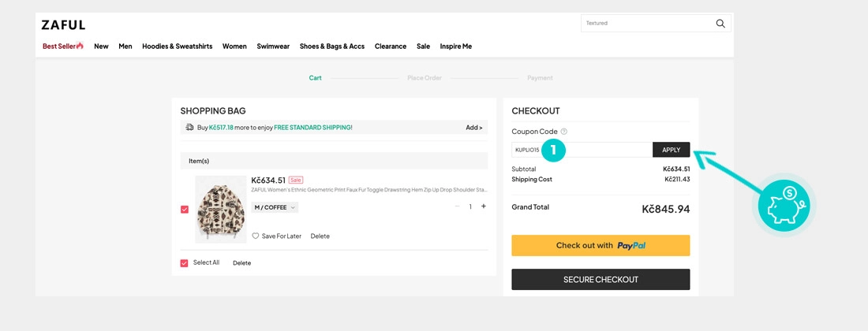Click the teal step 1 badge
Image resolution: width=868 pixels, height=331 pixels.
(553, 150)
